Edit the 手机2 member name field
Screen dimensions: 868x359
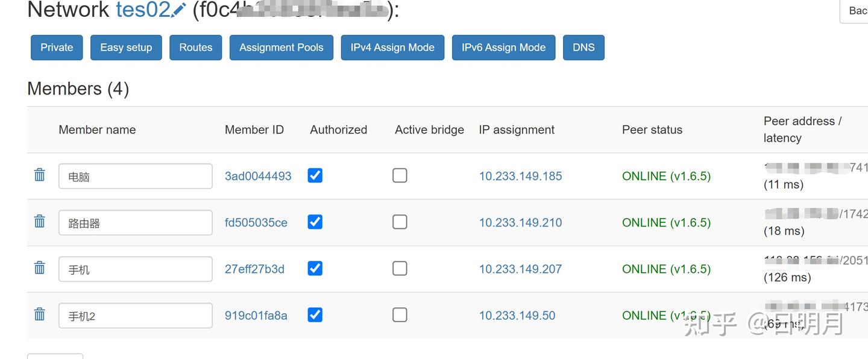(136, 315)
